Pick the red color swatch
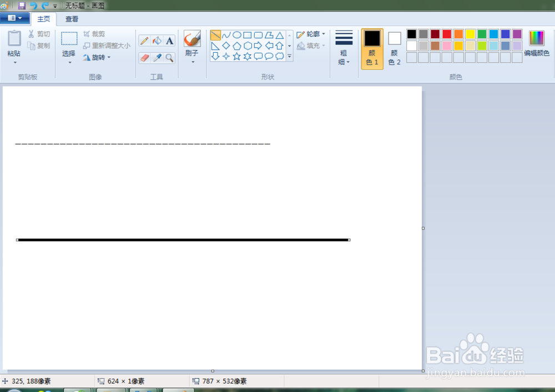 pyautogui.click(x=447, y=34)
